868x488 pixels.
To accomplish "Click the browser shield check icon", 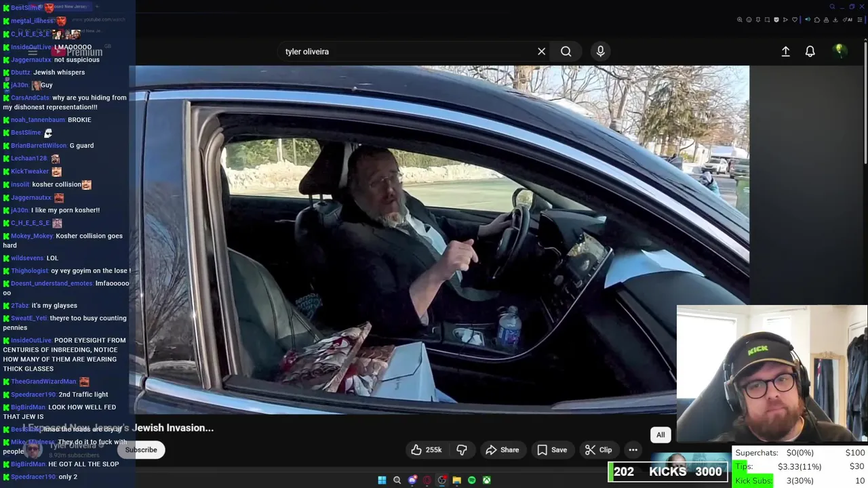I will [776, 20].
